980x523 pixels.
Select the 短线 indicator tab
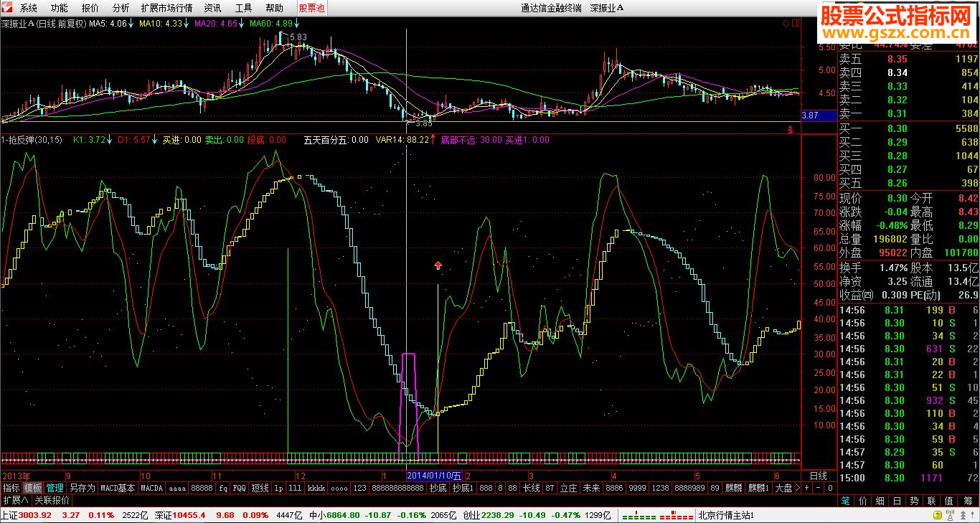[260, 488]
